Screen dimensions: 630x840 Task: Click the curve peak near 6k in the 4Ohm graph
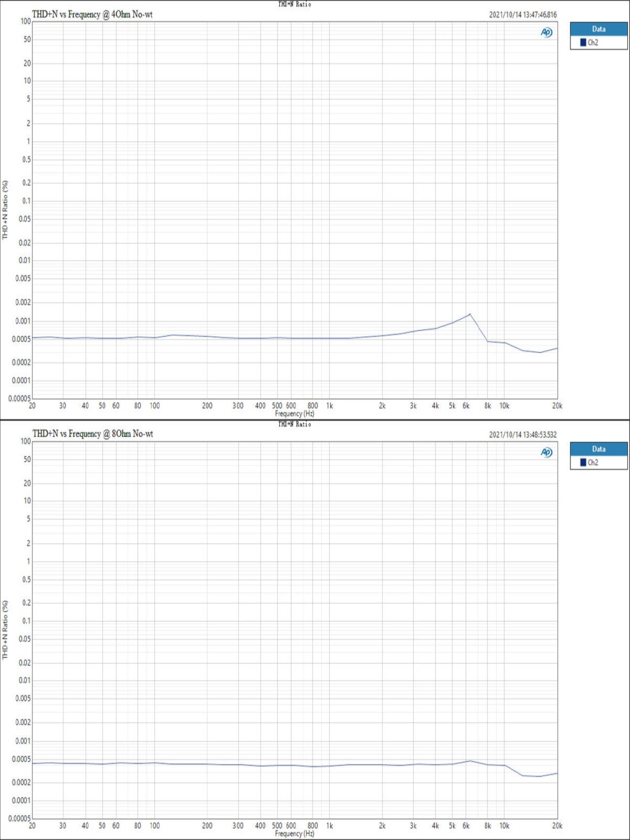pos(470,314)
